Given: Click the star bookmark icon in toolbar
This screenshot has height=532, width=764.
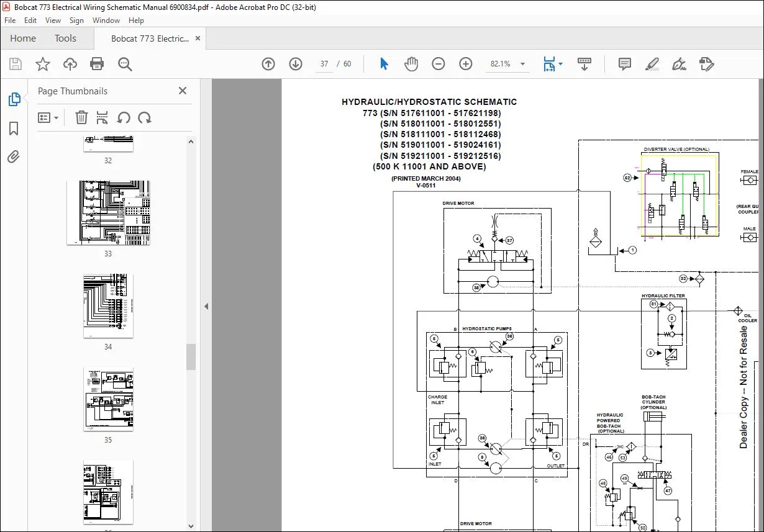Looking at the screenshot, I should coord(42,64).
